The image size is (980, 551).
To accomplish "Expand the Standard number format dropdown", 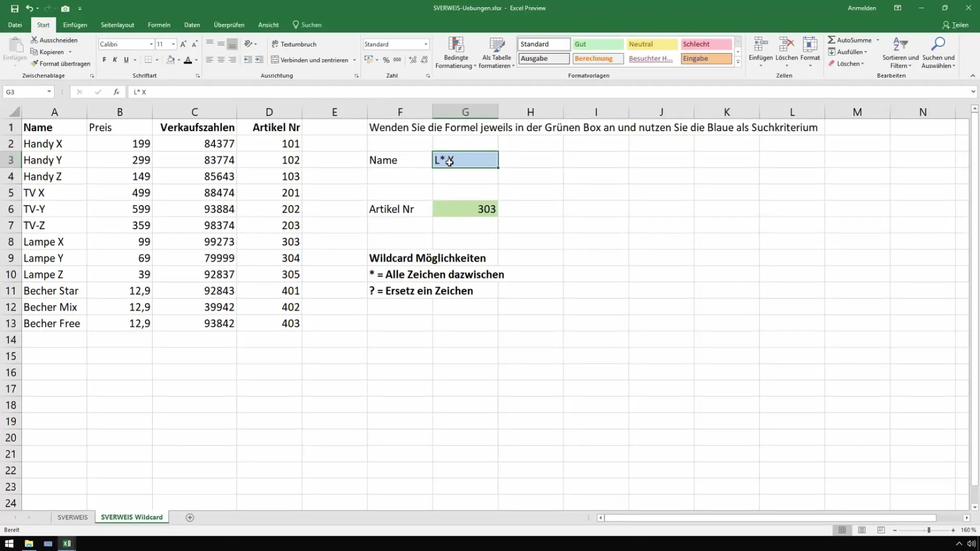I will coord(426,44).
